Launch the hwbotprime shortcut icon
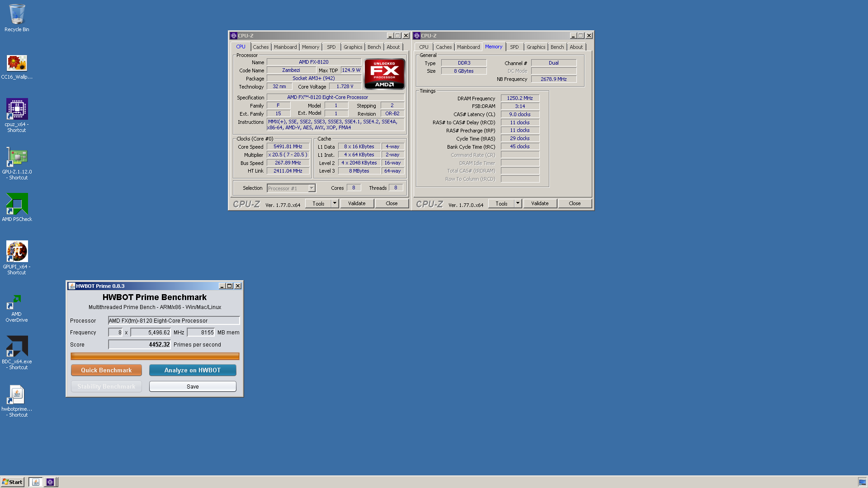This screenshot has width=868, height=488. coord(17,394)
